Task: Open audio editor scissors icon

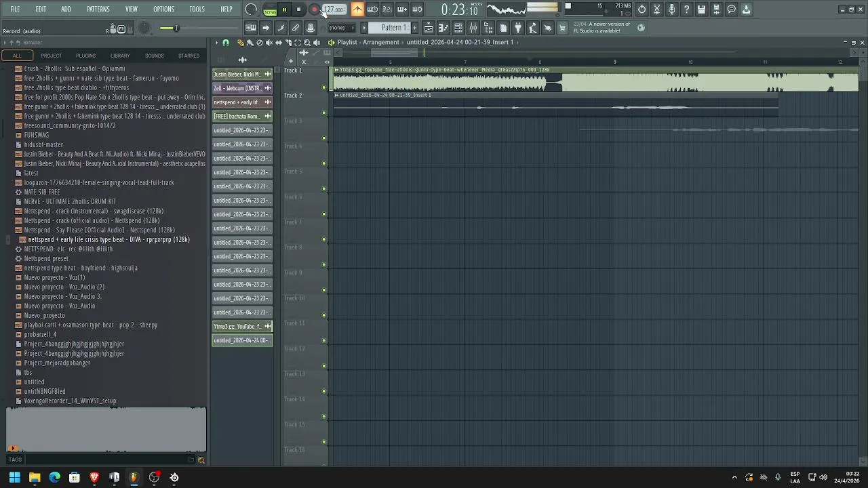Action: (x=656, y=9)
